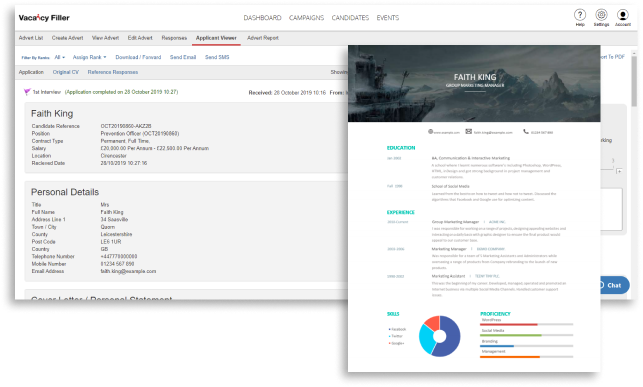Click the EXPERIENCE heading on the CV
The width and height of the screenshot is (643, 387).
click(401, 212)
